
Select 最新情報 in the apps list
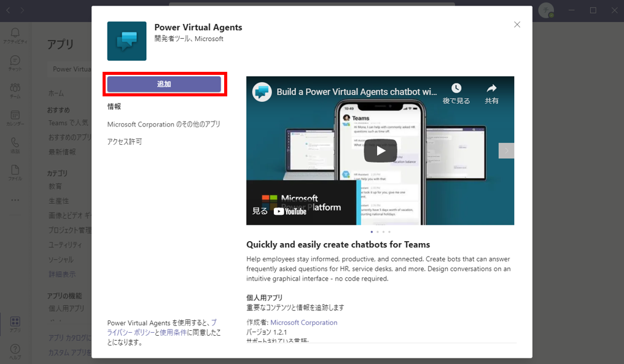[62, 152]
